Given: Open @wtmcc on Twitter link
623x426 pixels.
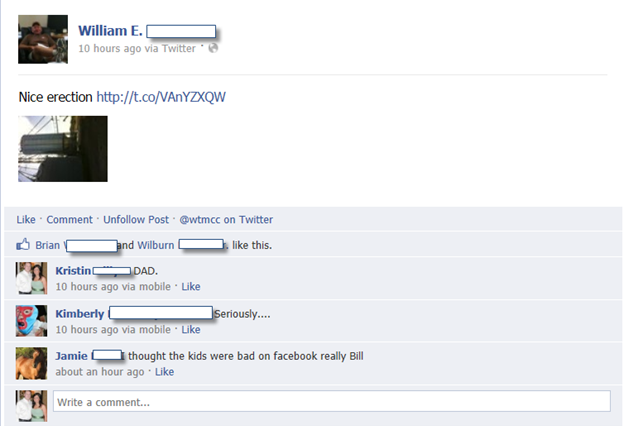Looking at the screenshot, I should pyautogui.click(x=226, y=219).
